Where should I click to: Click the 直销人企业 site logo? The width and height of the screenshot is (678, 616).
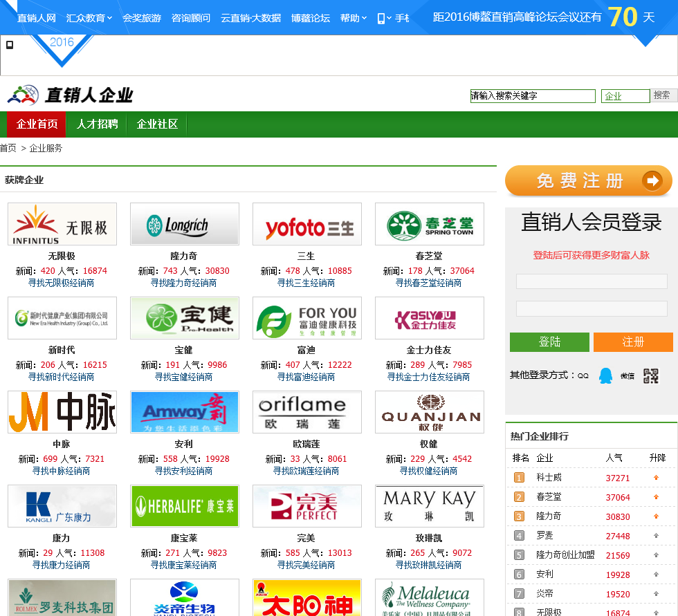pyautogui.click(x=71, y=95)
